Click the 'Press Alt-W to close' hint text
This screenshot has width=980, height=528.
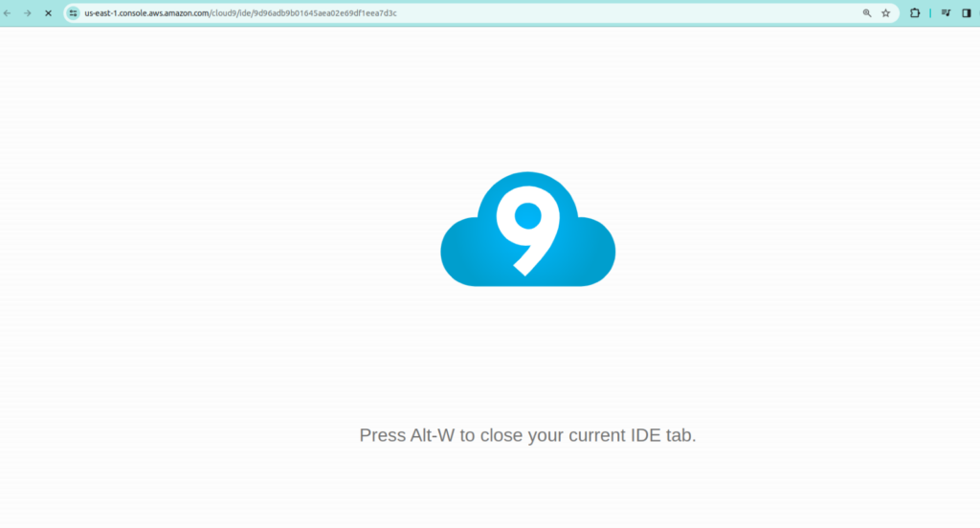pyautogui.click(x=527, y=435)
